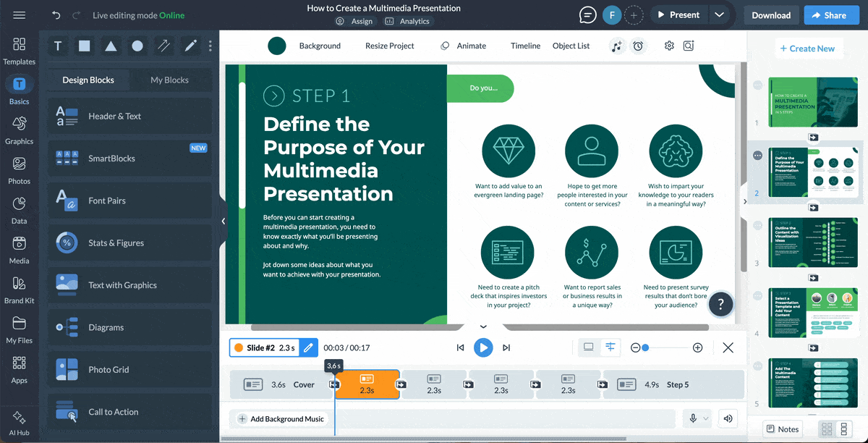Viewport: 868px width, 443px height.
Task: Open the help question mark button
Action: tap(720, 305)
